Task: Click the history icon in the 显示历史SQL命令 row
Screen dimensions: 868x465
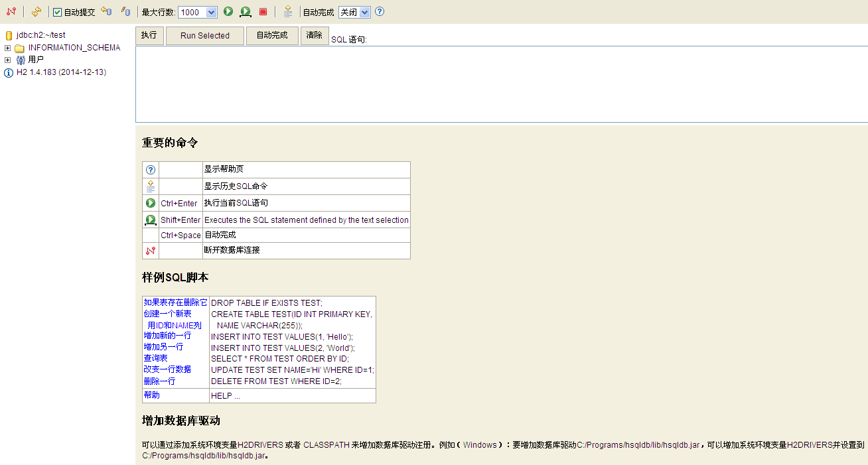Action: [x=151, y=186]
